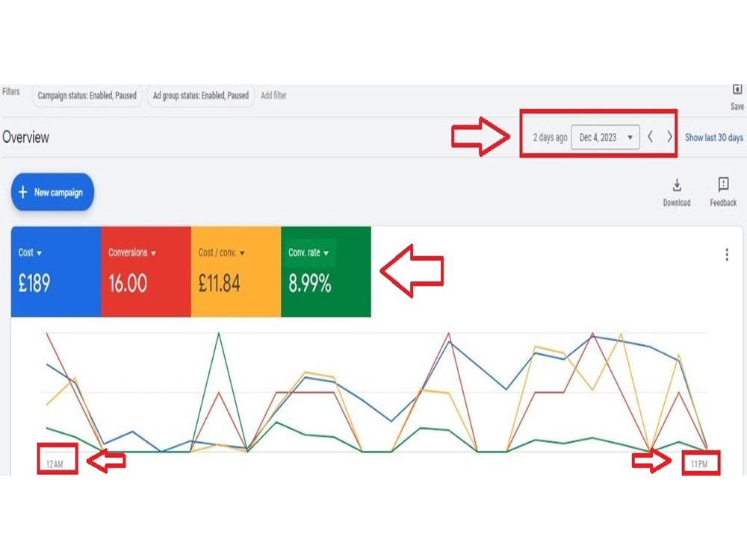Click the Ad group status: Enabled, Paused filter chip
Image resolution: width=747 pixels, height=560 pixels.
click(x=200, y=96)
